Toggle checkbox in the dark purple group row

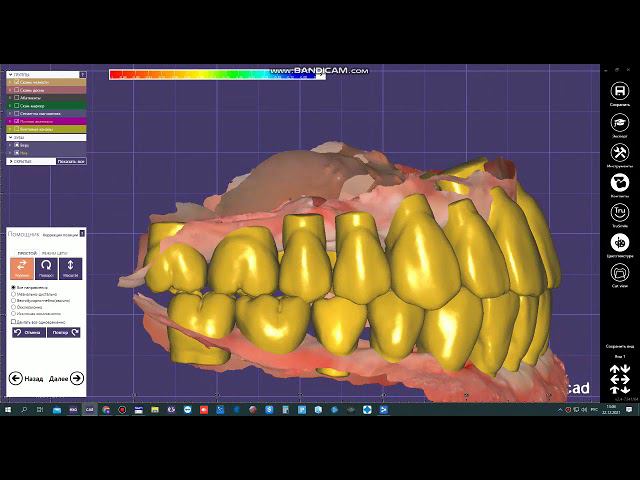(x=17, y=113)
